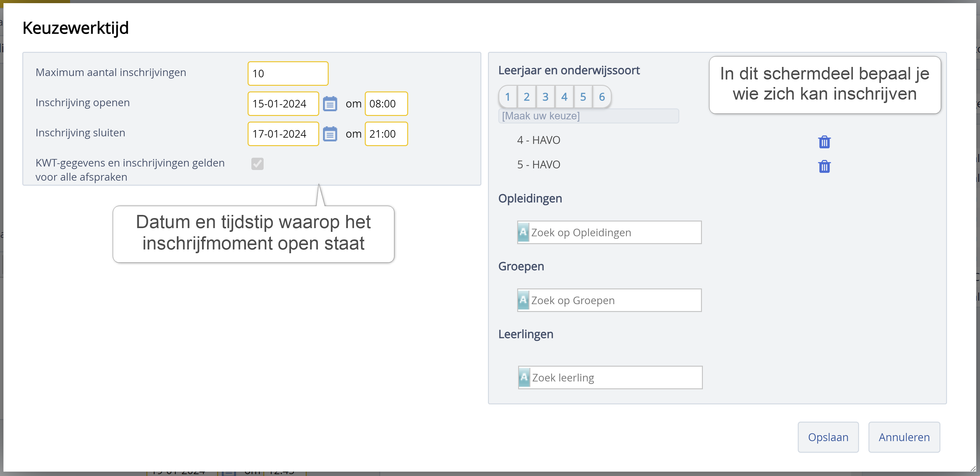980x476 pixels.
Task: Open calendar picker for Inschrijving openen date
Action: [x=330, y=103]
